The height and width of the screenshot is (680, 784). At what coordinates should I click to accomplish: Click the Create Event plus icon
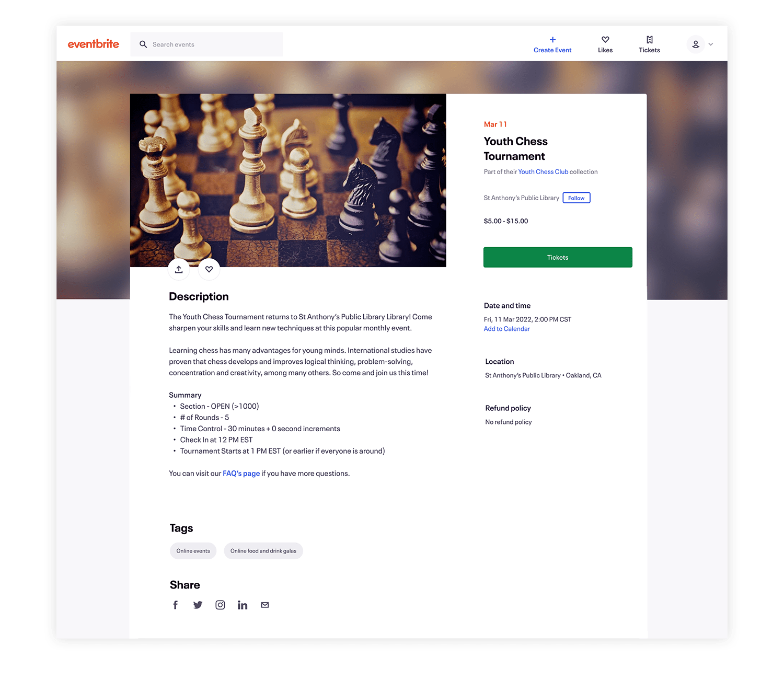click(552, 40)
